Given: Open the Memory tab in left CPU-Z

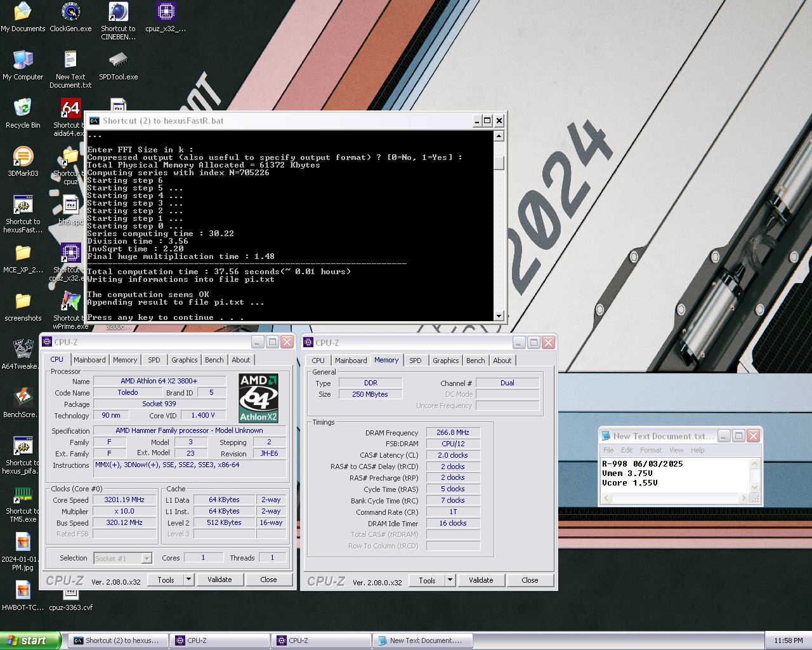Looking at the screenshot, I should (x=125, y=360).
